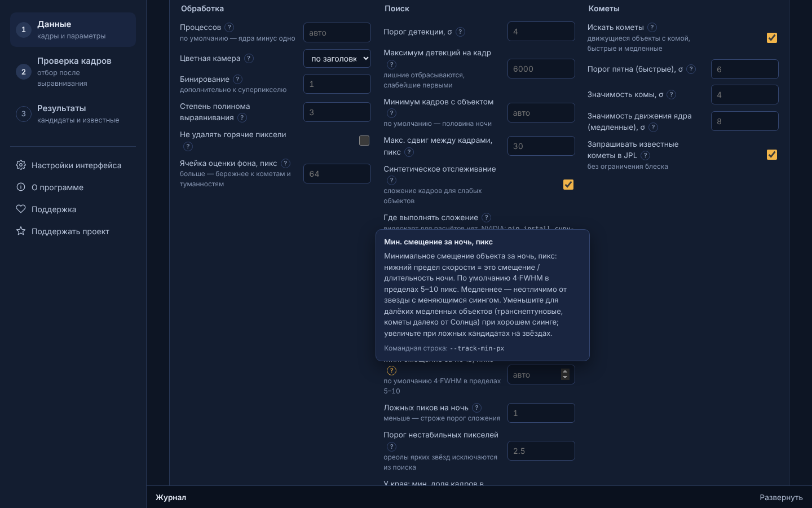Screen dimensions: 812x508
Task: Click the question mark beside Значимость комы
Action: point(672,94)
